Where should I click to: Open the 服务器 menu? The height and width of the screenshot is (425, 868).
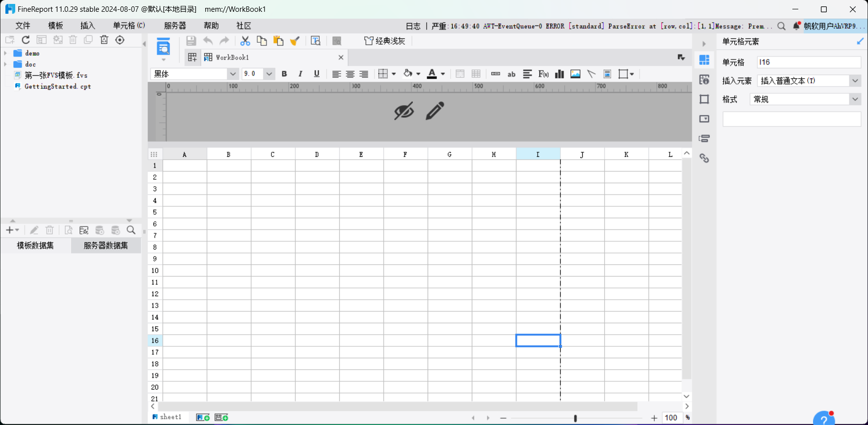click(x=175, y=26)
